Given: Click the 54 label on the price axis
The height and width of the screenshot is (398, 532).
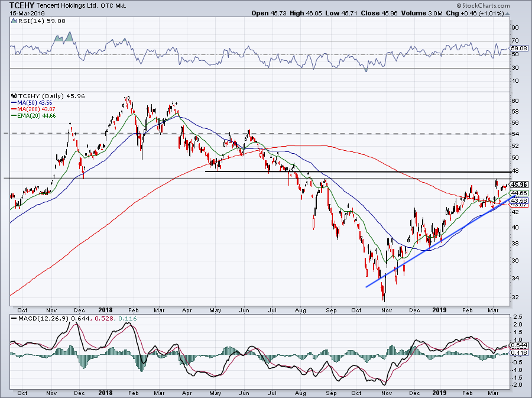Looking at the screenshot, I should 515,134.
